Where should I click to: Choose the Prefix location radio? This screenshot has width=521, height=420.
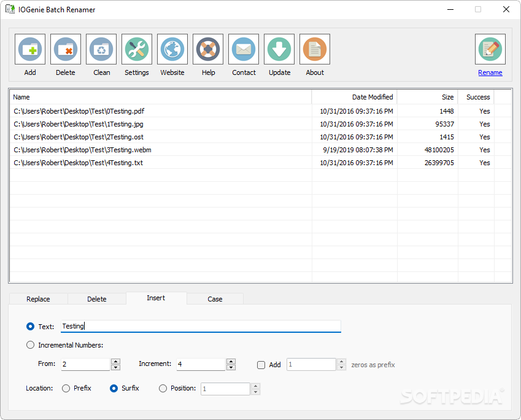[x=66, y=389]
